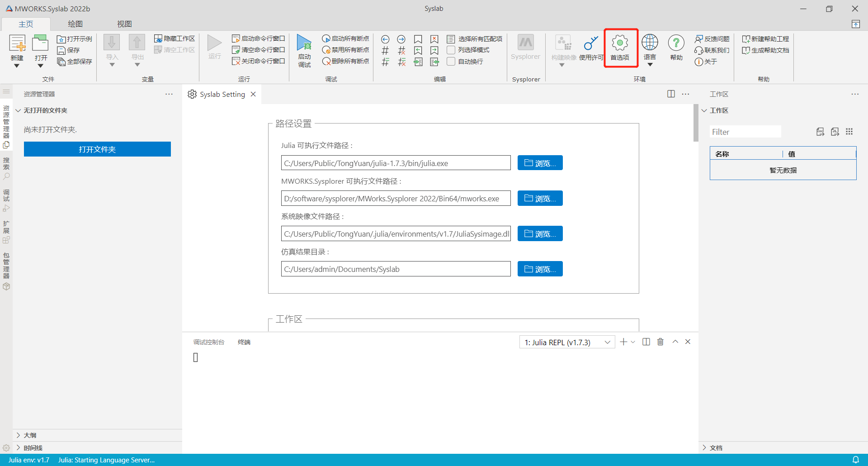Expand the 文档 section in right panel
This screenshot has width=868, height=466.
704,448
